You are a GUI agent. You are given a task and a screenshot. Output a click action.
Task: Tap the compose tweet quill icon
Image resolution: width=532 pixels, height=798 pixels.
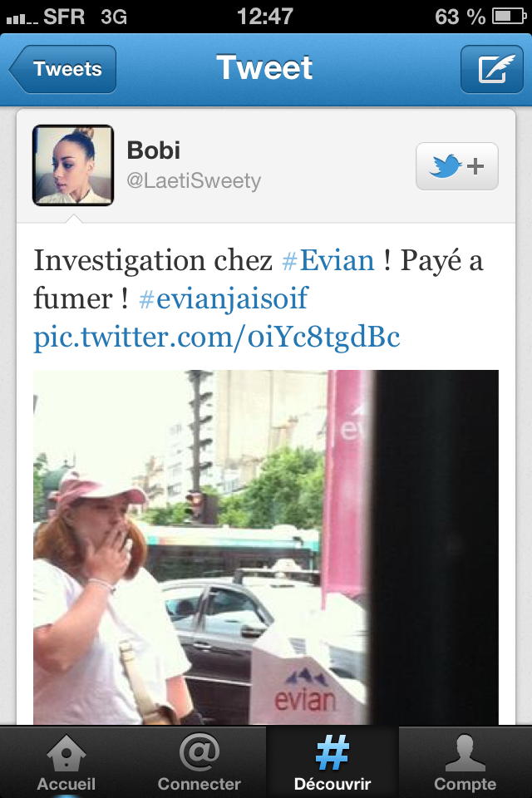[x=492, y=69]
